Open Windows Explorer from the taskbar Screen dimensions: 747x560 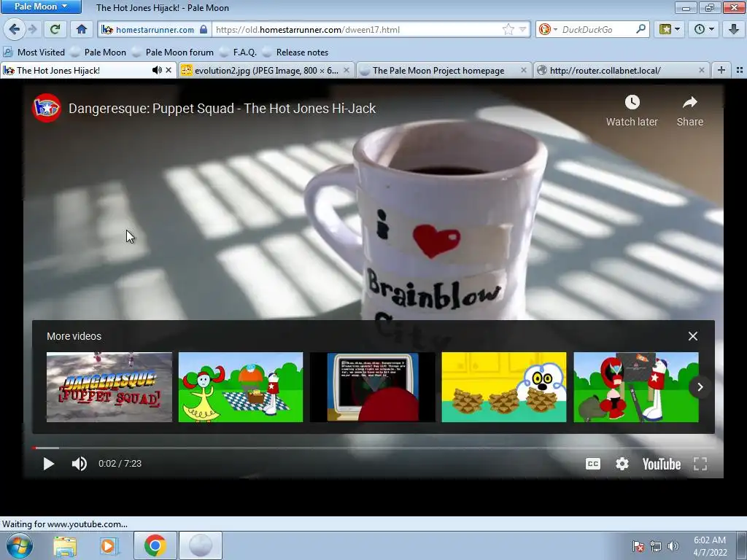pos(65,545)
